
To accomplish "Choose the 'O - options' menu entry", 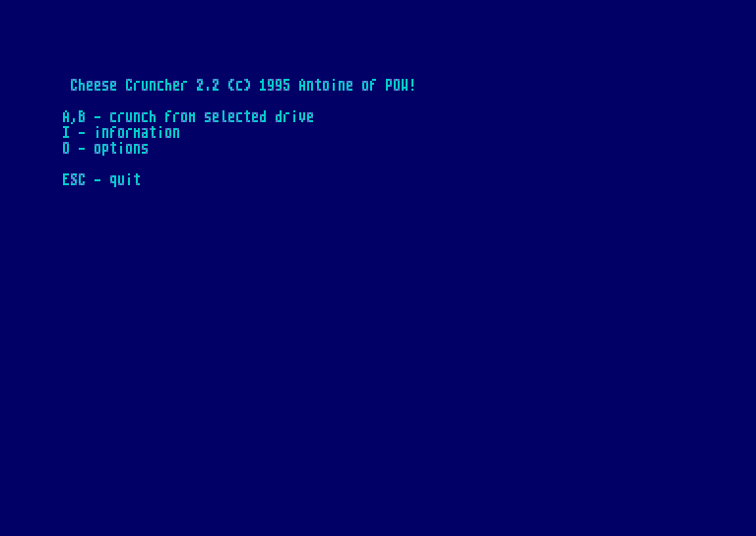I will 105,149.
